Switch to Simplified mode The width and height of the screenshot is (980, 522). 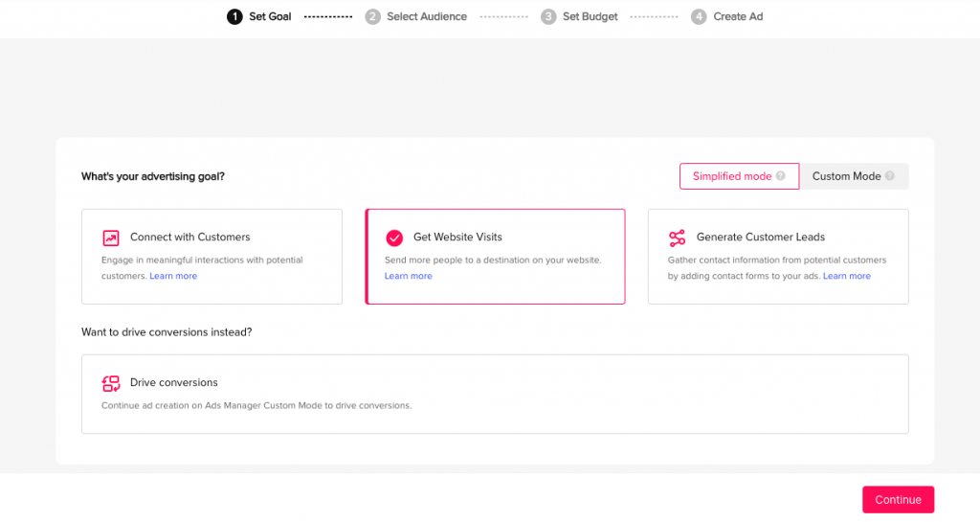(x=740, y=176)
